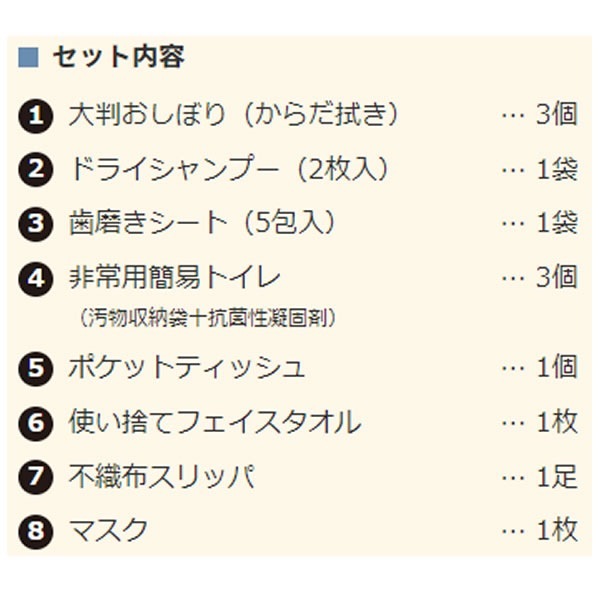Select the ドライシャンプー（2枚入） item text
Screen dimensions: 600x600
pyautogui.click(x=228, y=169)
